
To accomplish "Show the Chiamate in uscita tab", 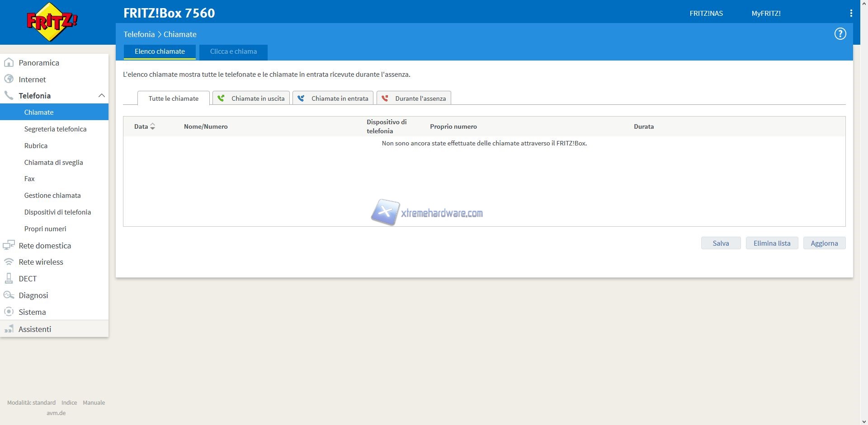I will tap(251, 98).
